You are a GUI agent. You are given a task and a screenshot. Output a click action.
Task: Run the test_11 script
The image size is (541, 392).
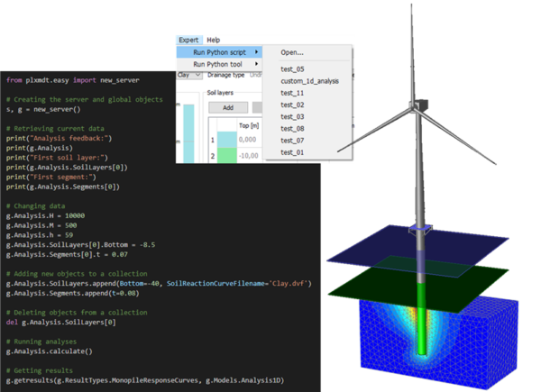point(292,93)
